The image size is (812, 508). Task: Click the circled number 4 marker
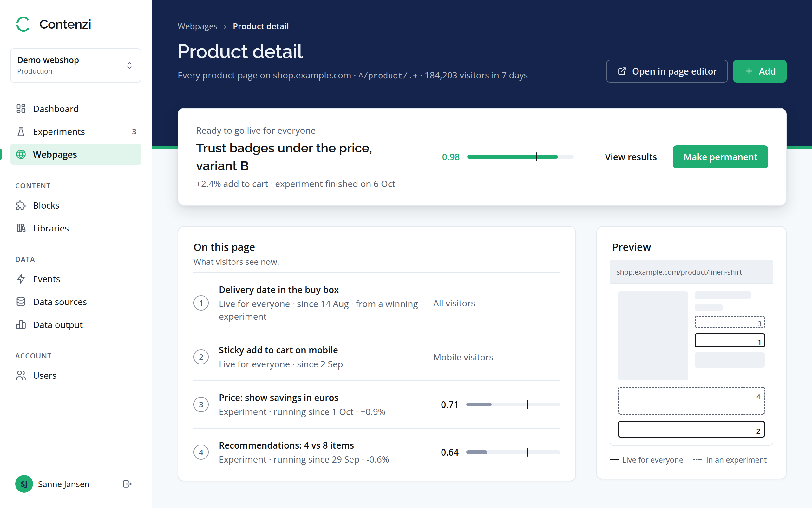click(x=201, y=452)
